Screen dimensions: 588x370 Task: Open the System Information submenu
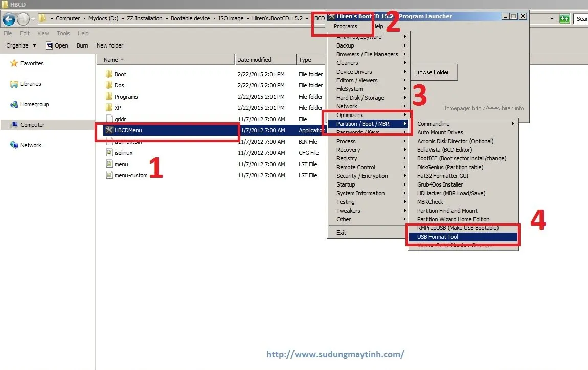click(x=368, y=193)
